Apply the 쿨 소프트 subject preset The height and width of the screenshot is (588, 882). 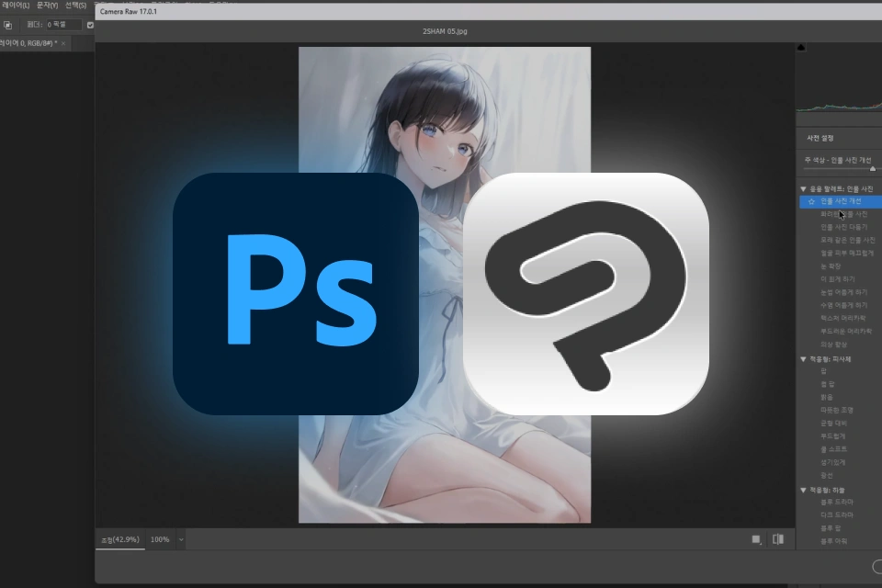point(833,449)
